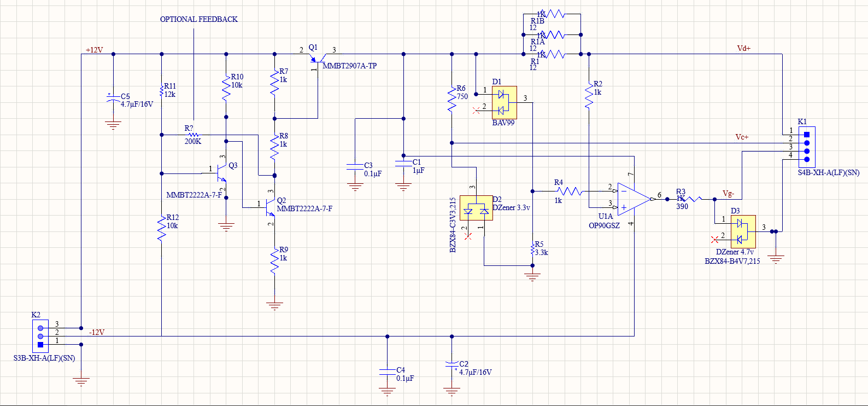
Task: Click C5's 4.7µF/16V value text
Action: click(137, 104)
